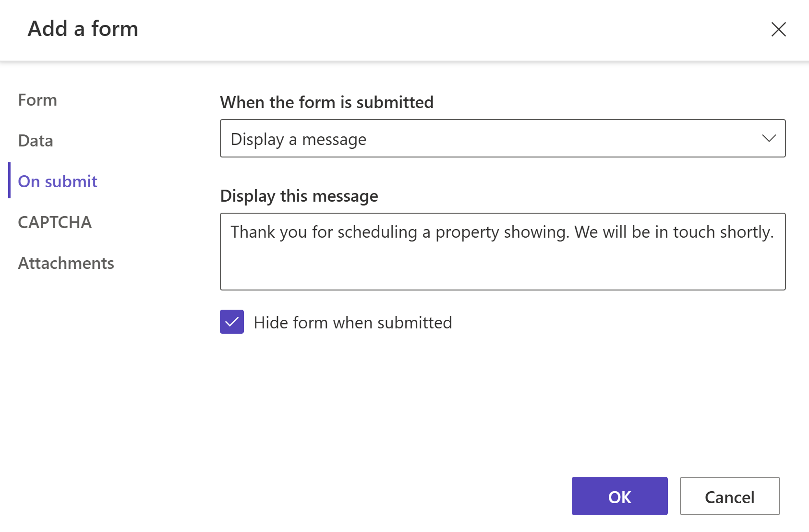Screen dimensions: 809x532
Task: Confirm settings with the OK button
Action: tap(619, 496)
